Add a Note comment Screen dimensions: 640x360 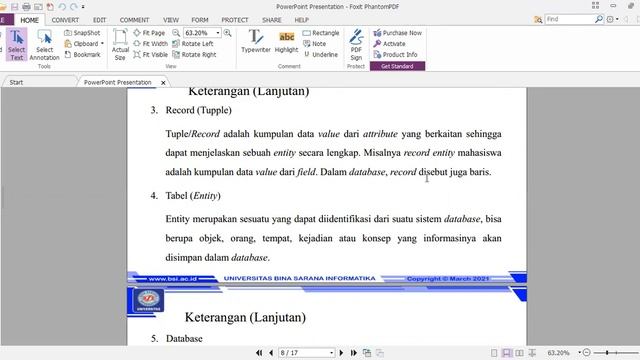click(x=314, y=43)
